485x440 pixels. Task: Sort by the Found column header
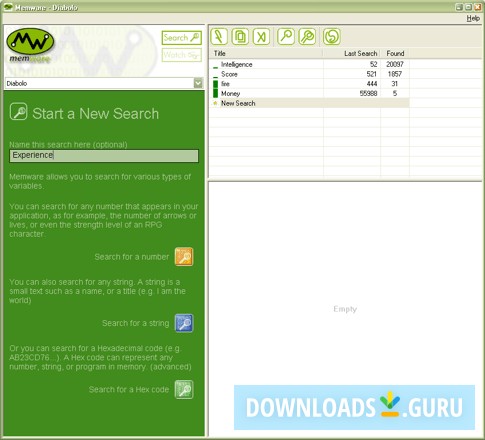tap(395, 53)
